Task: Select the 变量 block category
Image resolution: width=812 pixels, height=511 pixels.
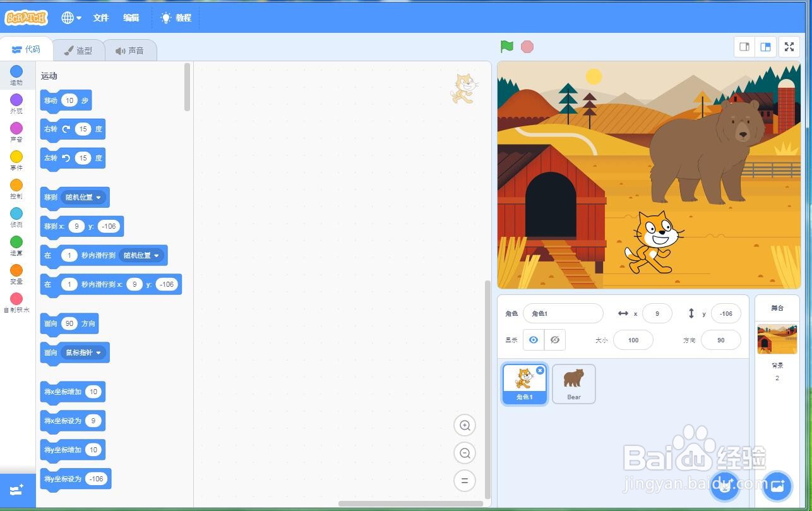Action: tap(16, 274)
